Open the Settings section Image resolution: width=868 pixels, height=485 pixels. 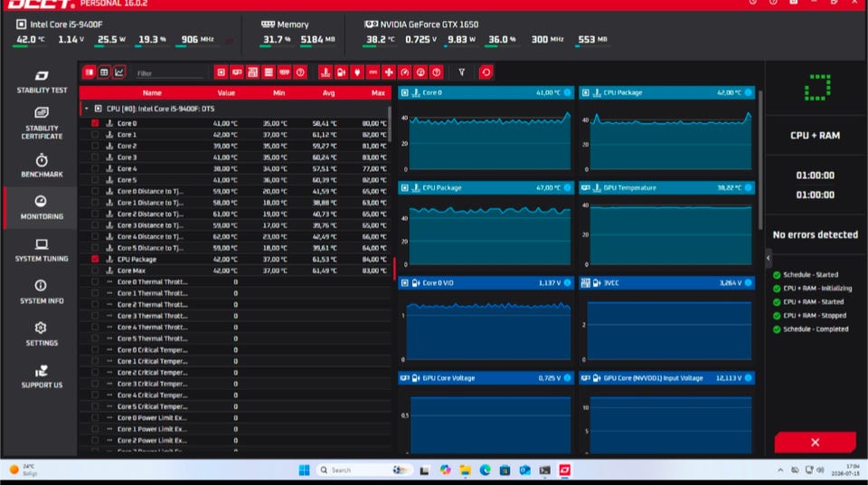click(x=42, y=334)
